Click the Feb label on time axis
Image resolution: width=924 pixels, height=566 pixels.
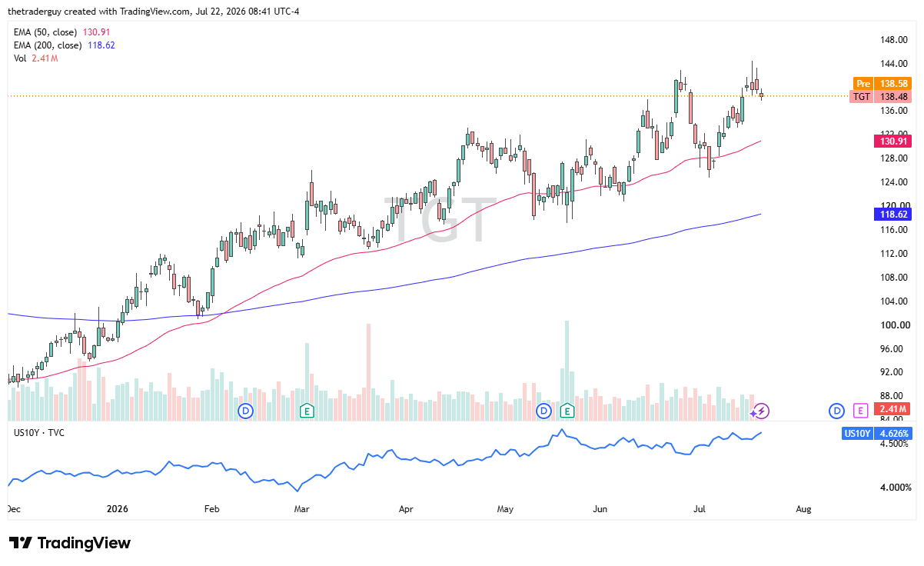coord(211,509)
